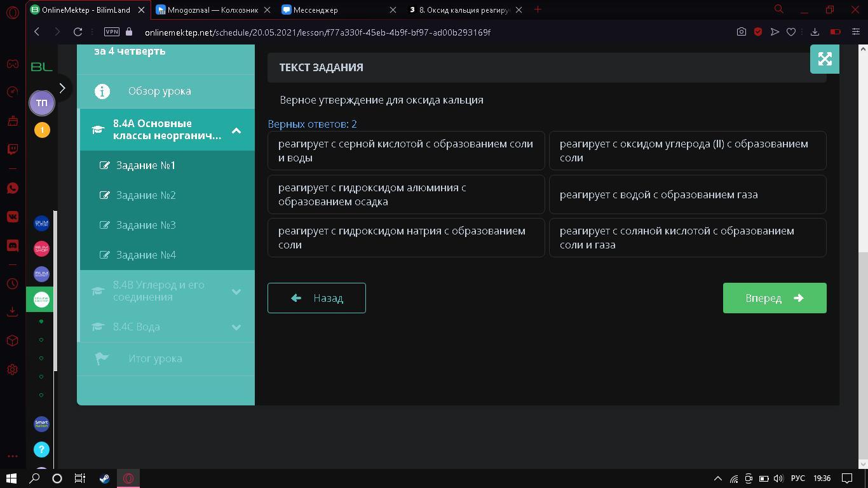Screen dimensions: 868x488
Task: Click the green Вперед button
Action: coord(775,298)
